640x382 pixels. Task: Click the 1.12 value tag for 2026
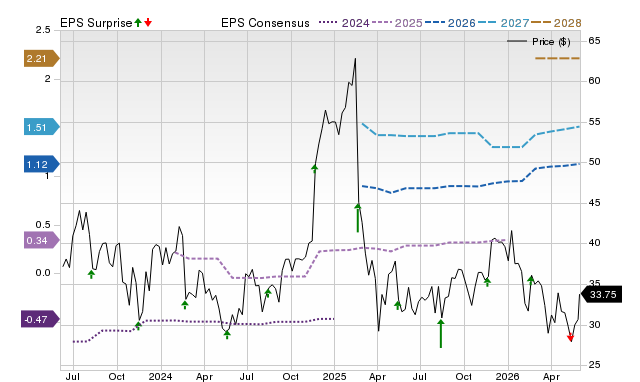(x=42, y=164)
